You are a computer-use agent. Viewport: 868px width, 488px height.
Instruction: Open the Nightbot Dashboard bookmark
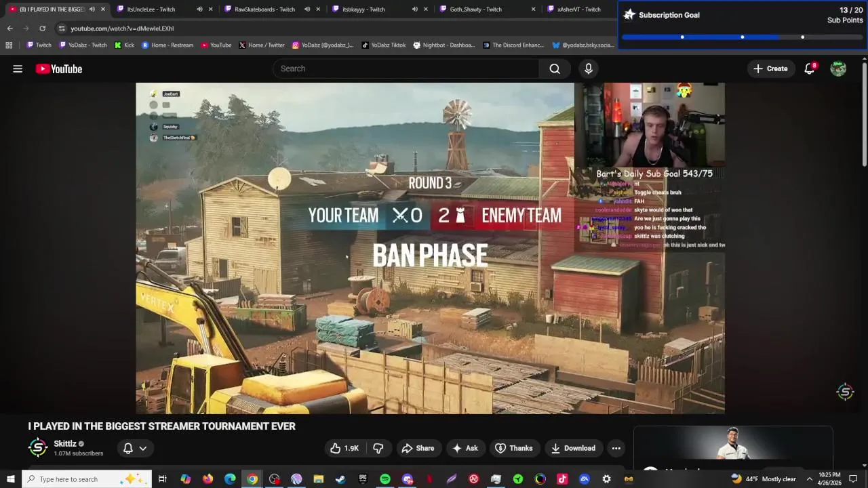pos(444,45)
